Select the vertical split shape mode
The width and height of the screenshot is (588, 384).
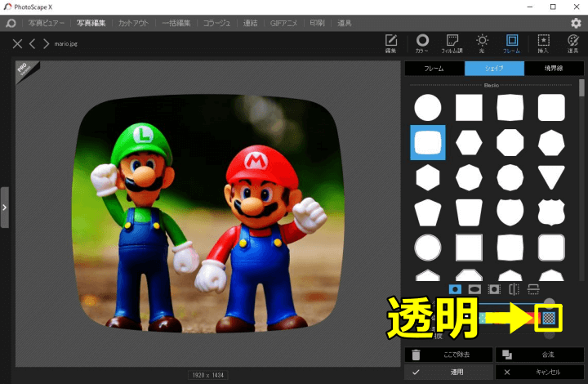[514, 289]
